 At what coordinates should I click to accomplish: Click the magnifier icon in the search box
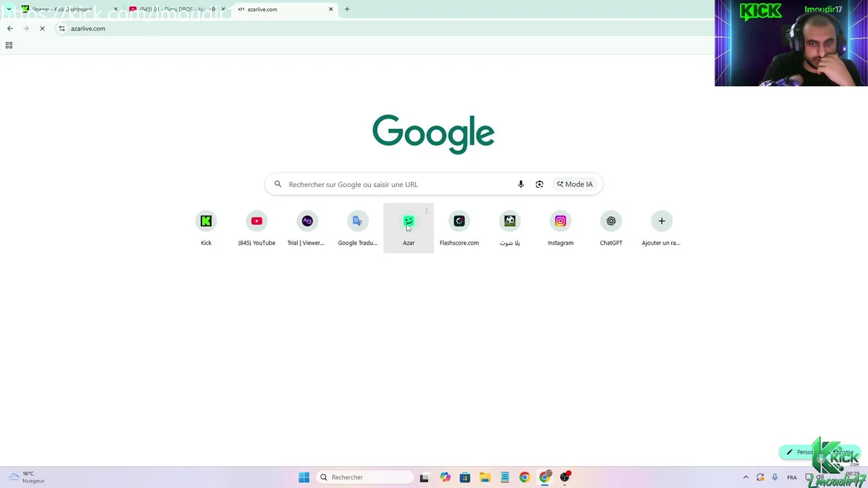click(x=278, y=184)
